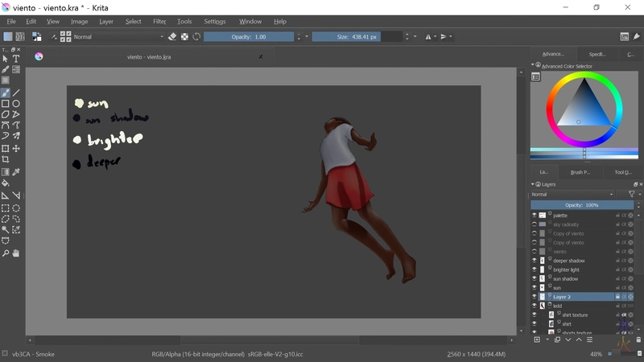This screenshot has width=644, height=362.
Task: Open the layer blending mode dropdown
Action: pyautogui.click(x=572, y=194)
